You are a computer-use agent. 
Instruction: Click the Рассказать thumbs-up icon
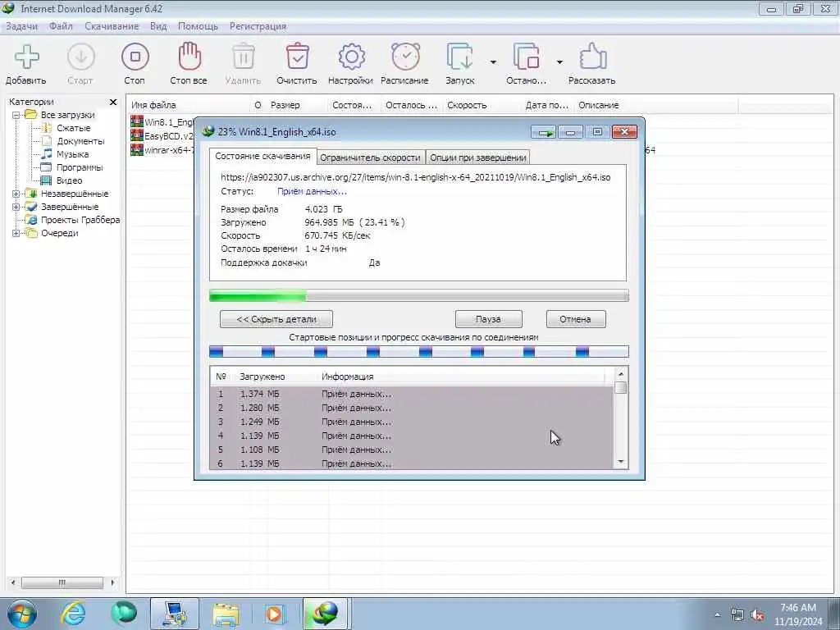[592, 57]
